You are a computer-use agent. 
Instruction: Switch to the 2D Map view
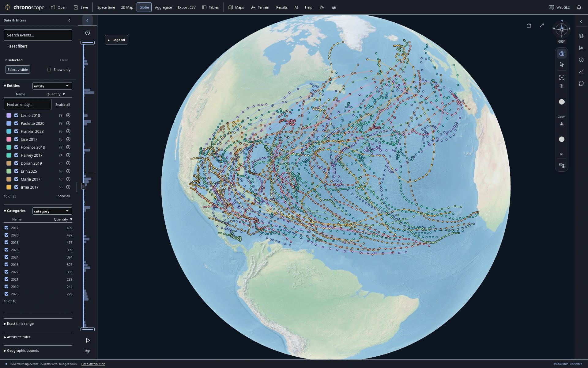[x=127, y=7]
